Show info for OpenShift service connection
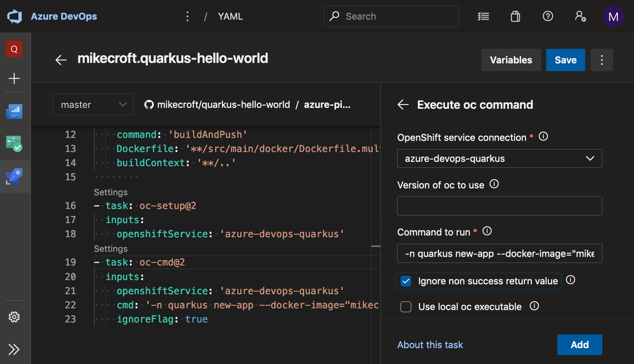This screenshot has height=364, width=634. pyautogui.click(x=543, y=137)
